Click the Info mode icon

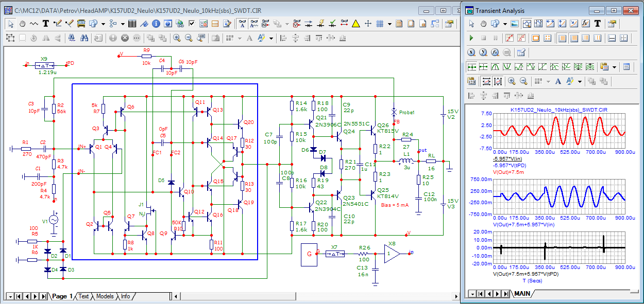point(155,24)
